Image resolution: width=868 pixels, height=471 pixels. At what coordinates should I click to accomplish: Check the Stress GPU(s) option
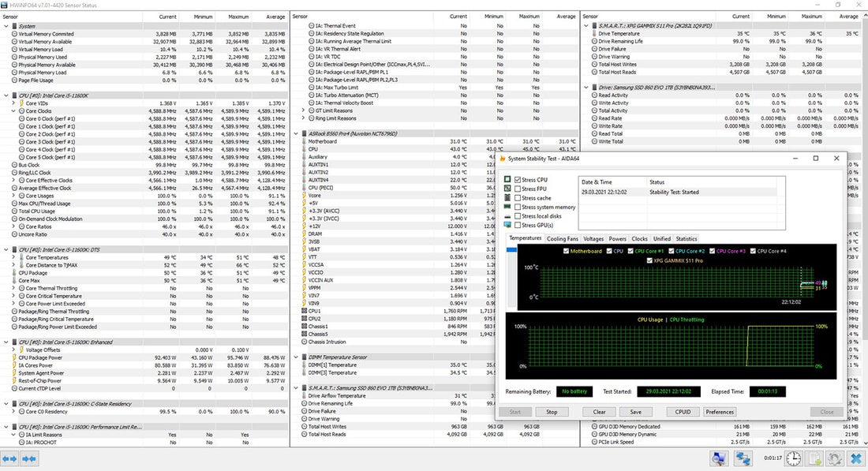tap(518, 225)
